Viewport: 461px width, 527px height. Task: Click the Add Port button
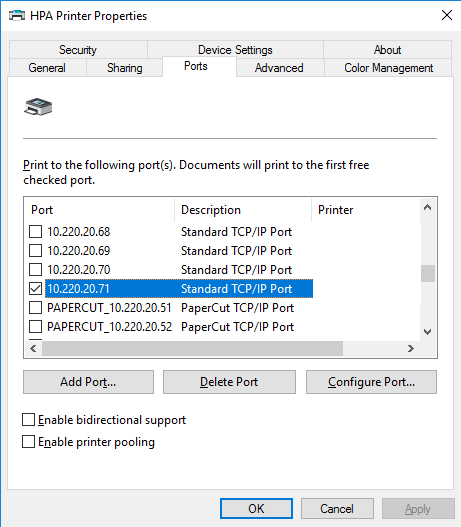[88, 382]
